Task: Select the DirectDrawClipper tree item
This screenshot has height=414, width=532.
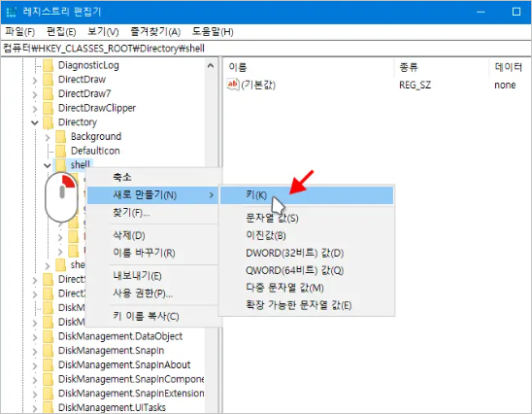Action: tap(97, 108)
